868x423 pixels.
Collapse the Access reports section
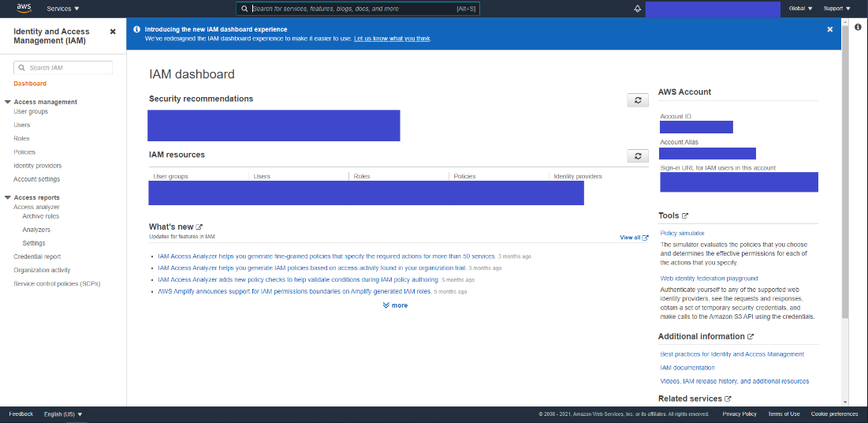coord(8,197)
